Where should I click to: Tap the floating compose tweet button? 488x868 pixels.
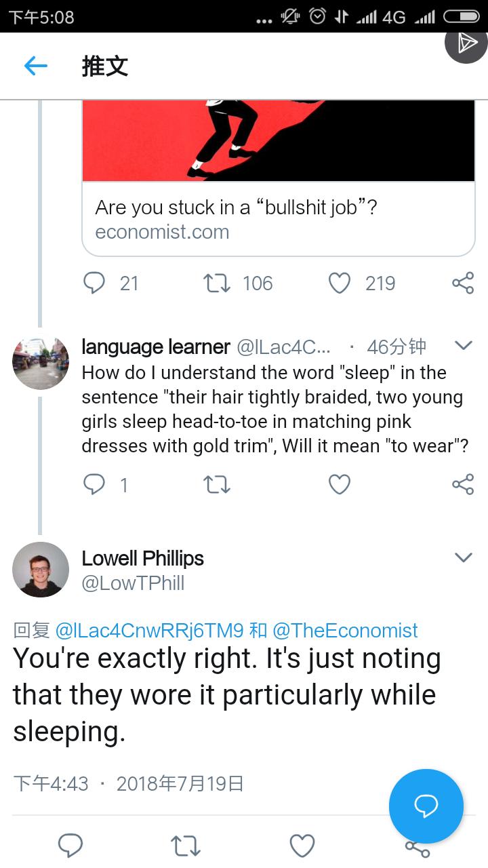[x=426, y=806]
